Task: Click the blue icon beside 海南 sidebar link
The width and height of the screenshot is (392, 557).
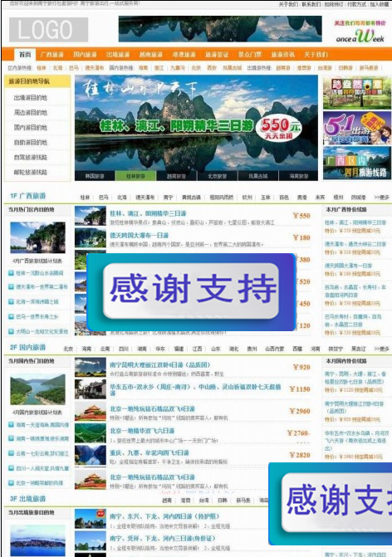Action: pyautogui.click(x=12, y=424)
